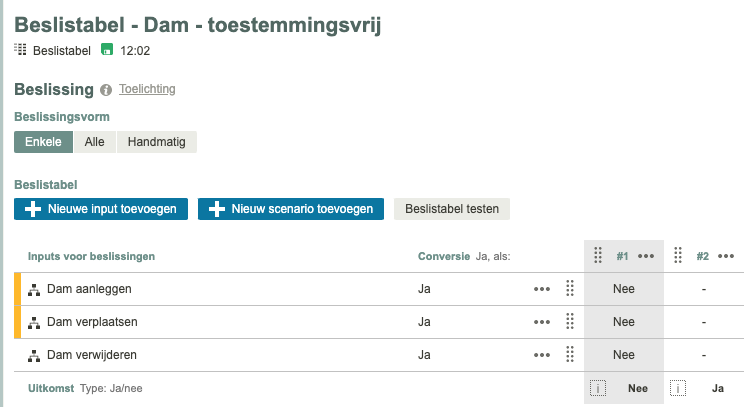The width and height of the screenshot is (754, 407).
Task: Select Handmatig decision form
Action: click(156, 142)
